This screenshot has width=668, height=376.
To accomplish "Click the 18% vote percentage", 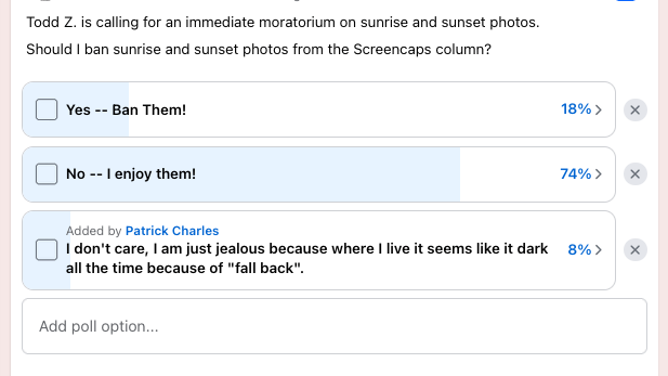I will click(x=576, y=109).
